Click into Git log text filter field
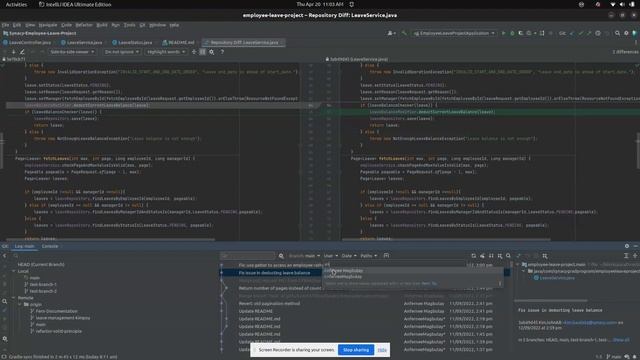 point(248,256)
